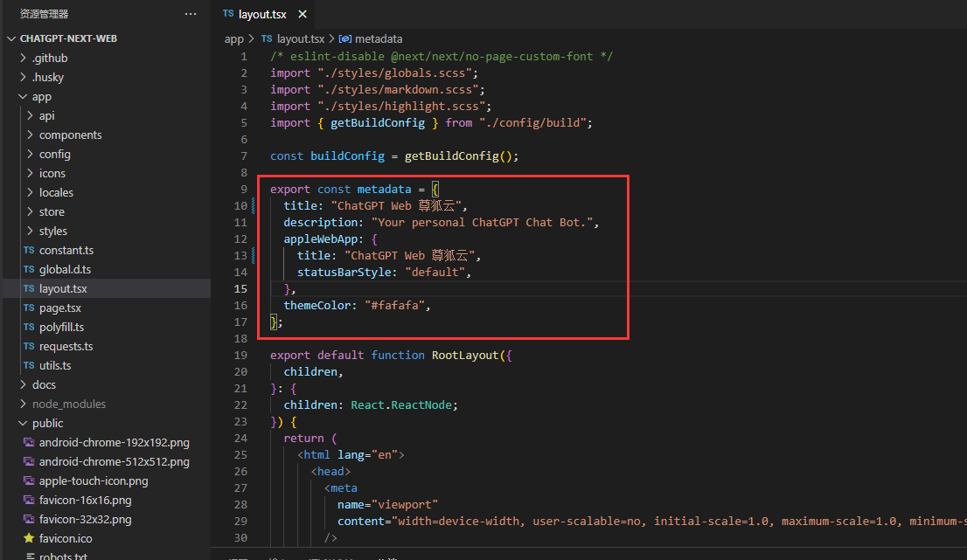967x560 pixels.
Task: Click the description string on line 11
Action: click(x=482, y=222)
